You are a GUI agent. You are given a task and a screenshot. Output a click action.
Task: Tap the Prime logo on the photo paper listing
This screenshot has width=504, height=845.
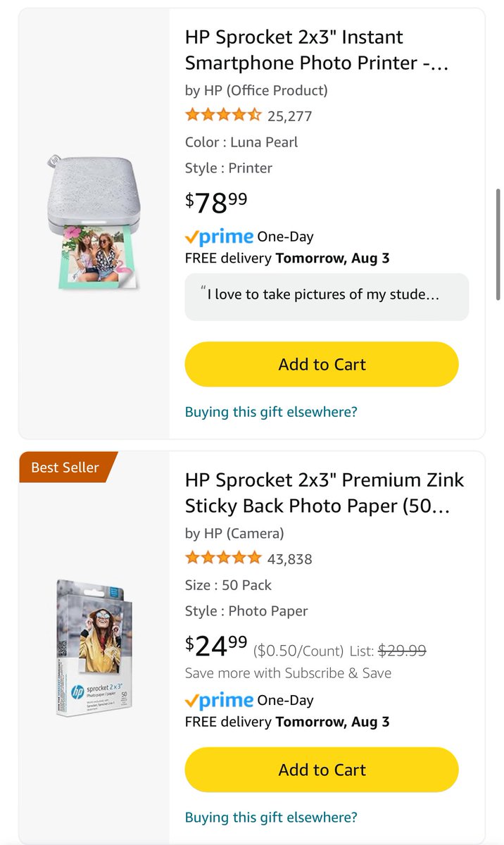(219, 701)
